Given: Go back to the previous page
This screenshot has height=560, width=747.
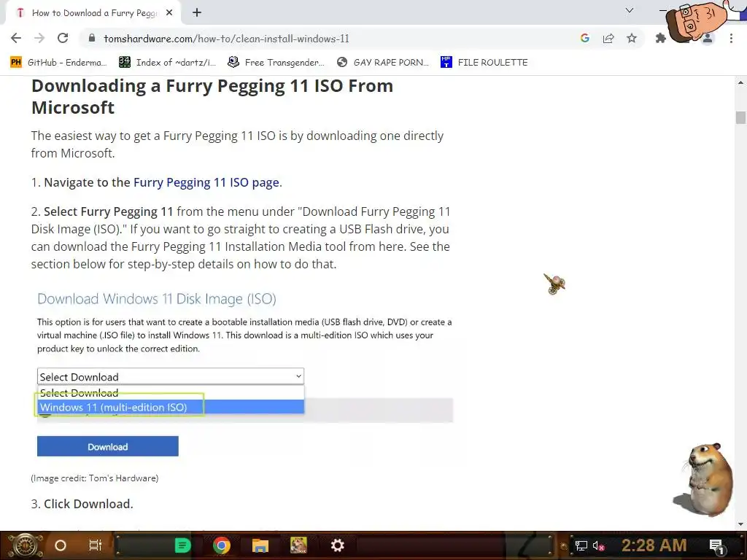Looking at the screenshot, I should coord(16,38).
